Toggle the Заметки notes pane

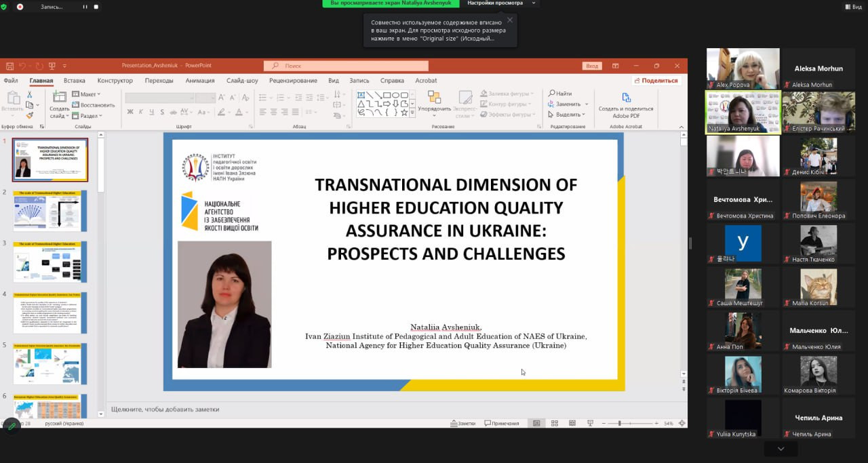463,424
